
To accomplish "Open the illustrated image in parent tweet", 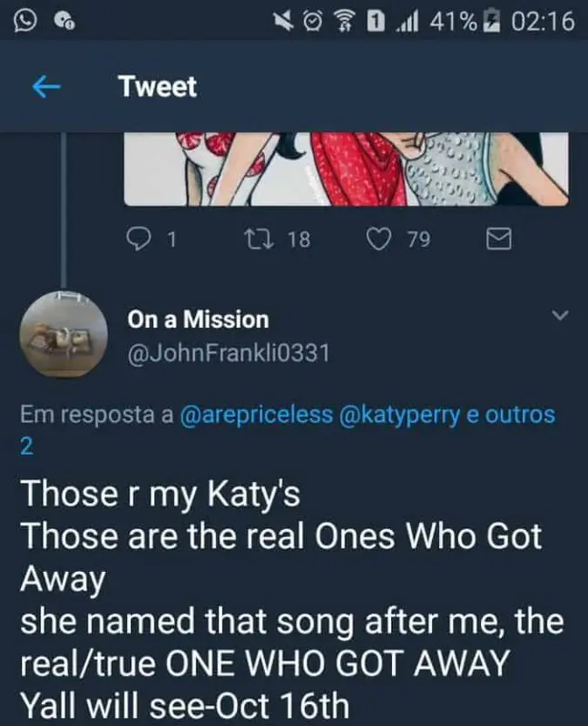I will [x=346, y=169].
